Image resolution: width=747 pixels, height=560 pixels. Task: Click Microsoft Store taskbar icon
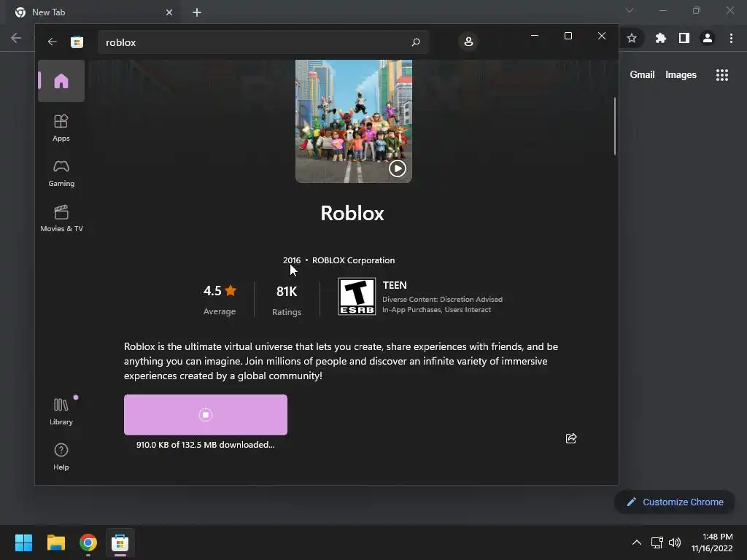click(120, 542)
